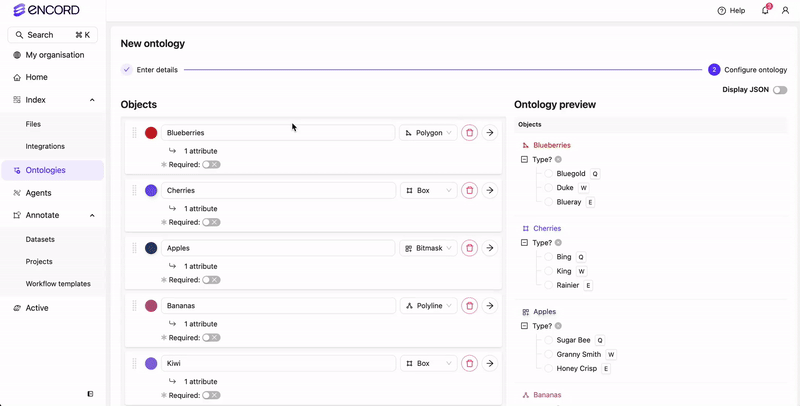Select the Bing radio option
The image size is (800, 406).
(x=548, y=257)
